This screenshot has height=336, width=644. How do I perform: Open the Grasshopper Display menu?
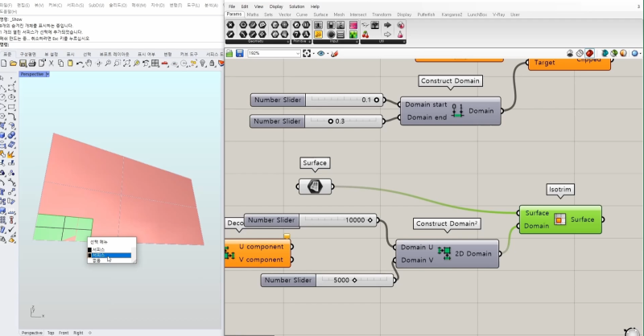tap(276, 6)
